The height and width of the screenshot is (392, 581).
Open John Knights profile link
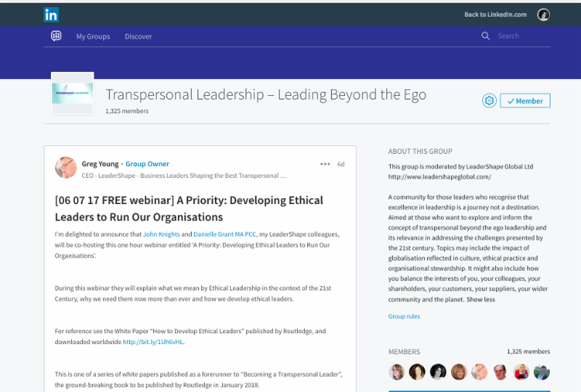coord(161,234)
